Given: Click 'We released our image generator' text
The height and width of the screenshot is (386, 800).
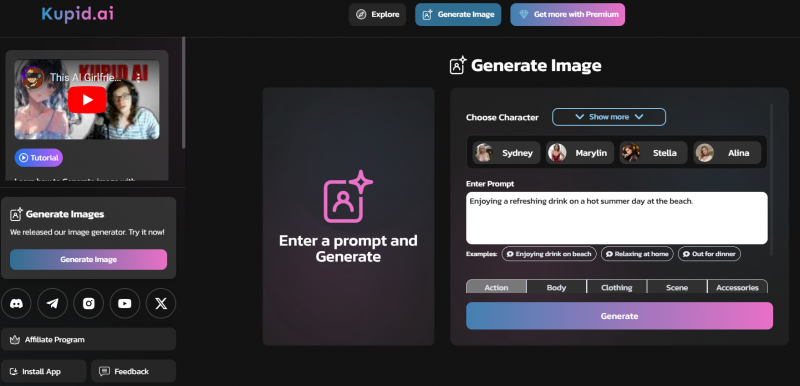Looking at the screenshot, I should 87,233.
